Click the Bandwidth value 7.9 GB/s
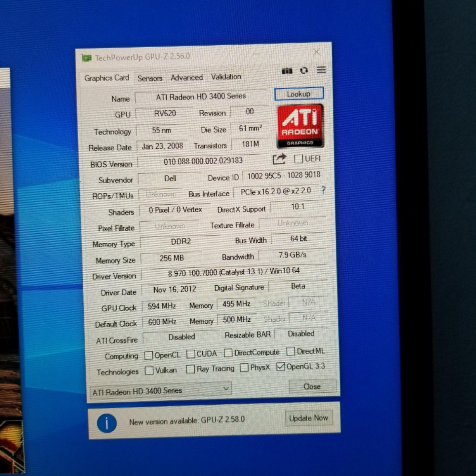 (x=292, y=255)
